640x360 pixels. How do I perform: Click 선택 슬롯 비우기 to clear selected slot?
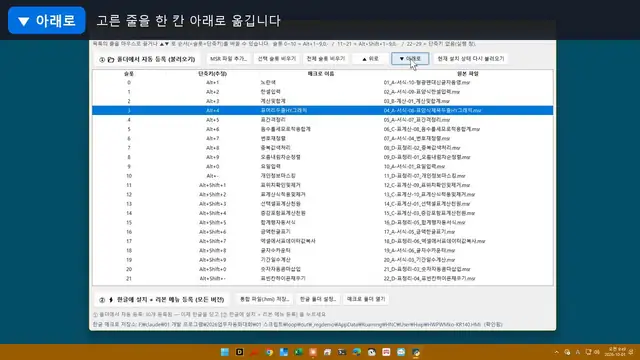point(277,59)
